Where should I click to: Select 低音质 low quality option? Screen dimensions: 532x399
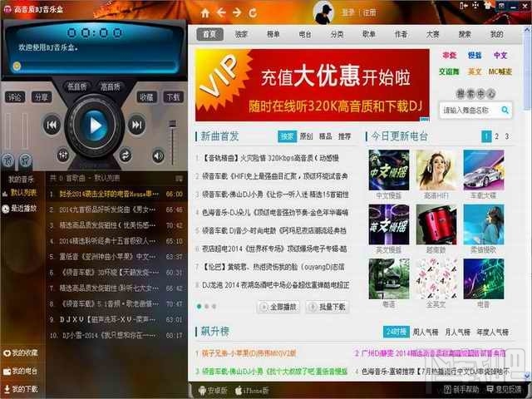coord(76,86)
